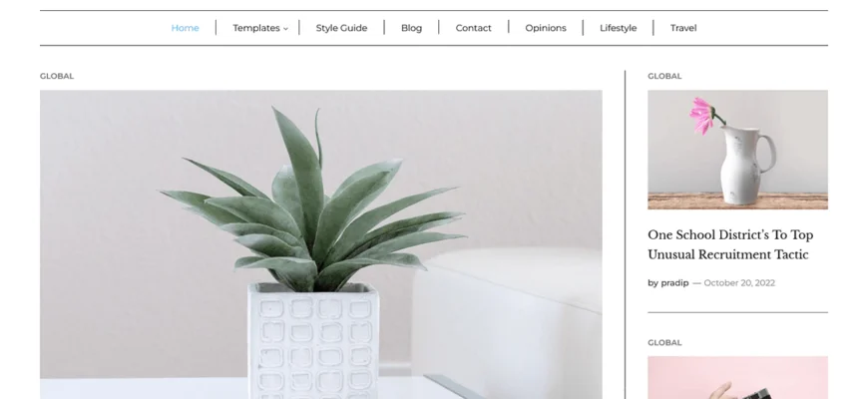Image resolution: width=868 pixels, height=399 pixels.
Task: Open the featured succulent plant post image
Action: [x=320, y=244]
